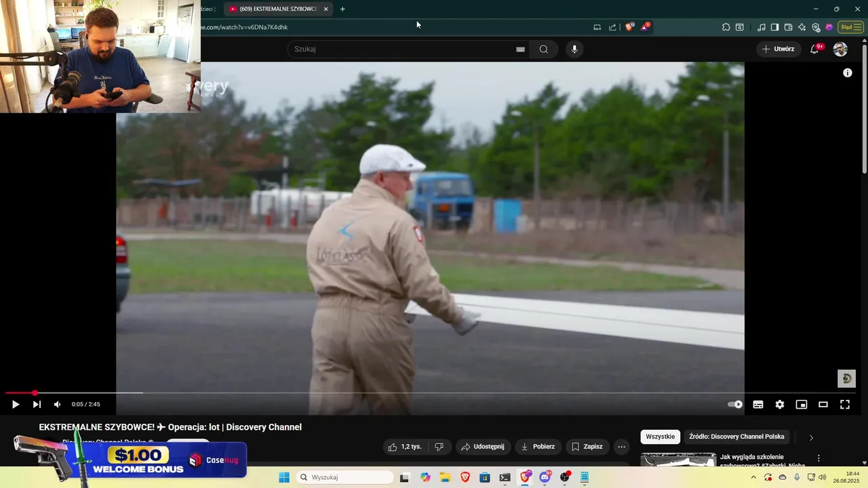Mute the video volume

click(58, 405)
